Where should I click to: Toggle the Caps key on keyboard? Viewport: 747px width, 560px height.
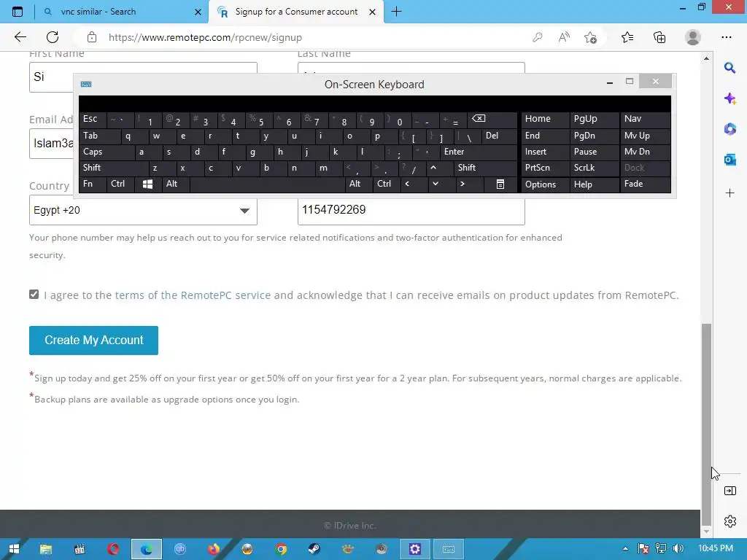tap(107, 152)
